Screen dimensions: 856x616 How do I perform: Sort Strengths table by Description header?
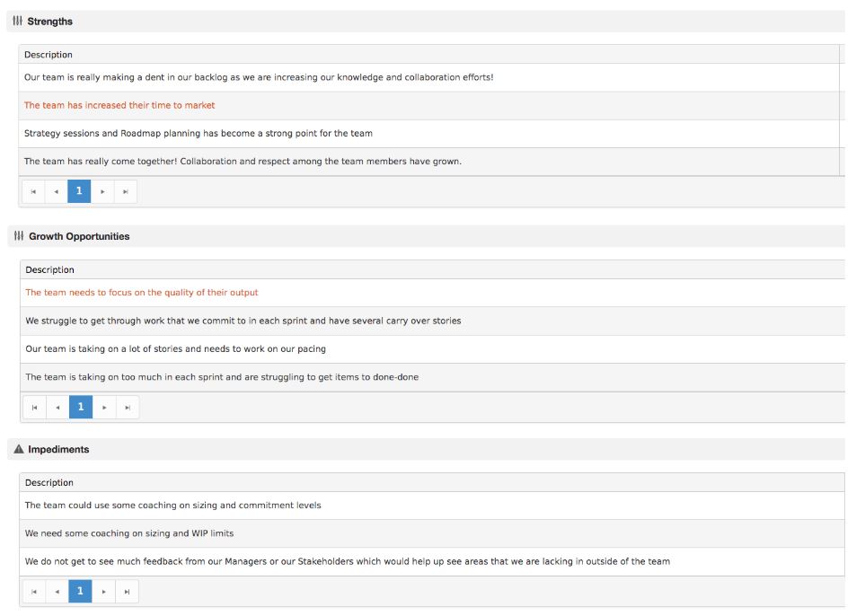[48, 55]
